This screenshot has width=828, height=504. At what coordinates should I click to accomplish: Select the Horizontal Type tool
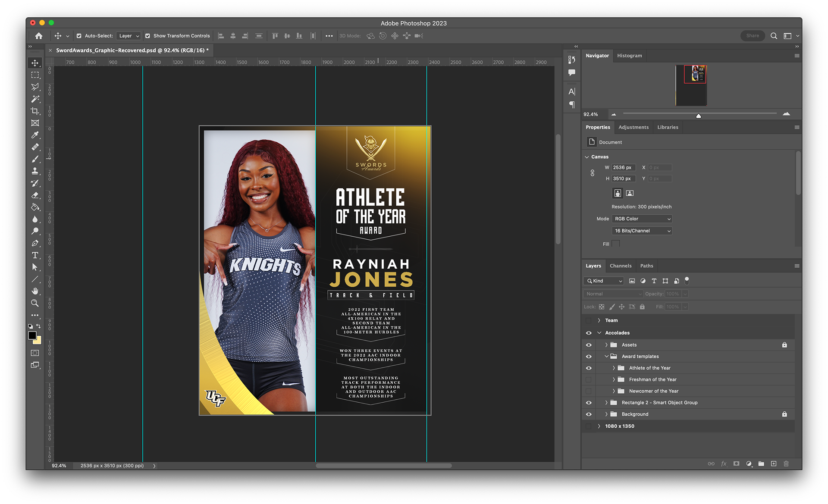point(35,255)
